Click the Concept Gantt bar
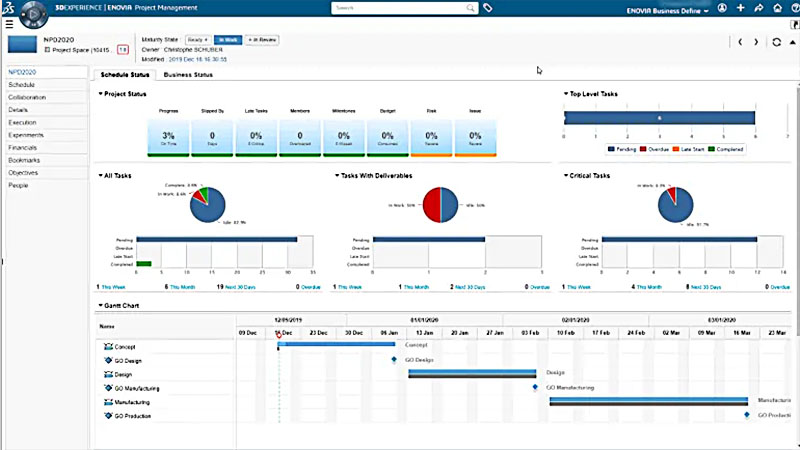Image resolution: width=800 pixels, height=450 pixels. 336,344
